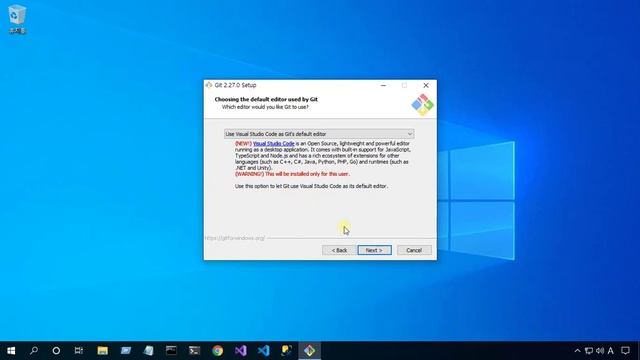
Task: Open Visual Studio (purple) from the taskbar
Action: pyautogui.click(x=240, y=351)
